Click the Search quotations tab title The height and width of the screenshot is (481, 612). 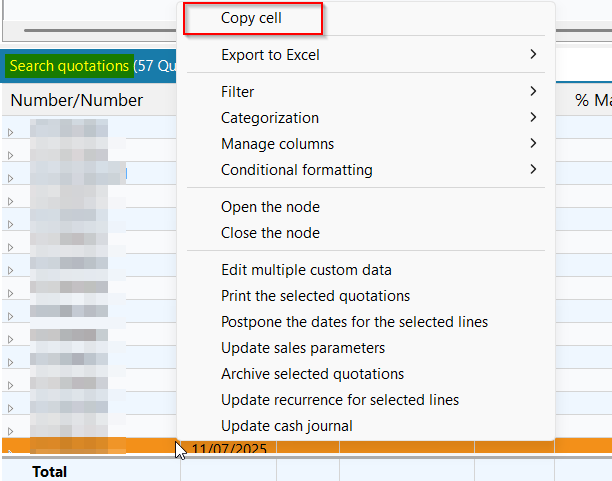pyautogui.click(x=69, y=66)
